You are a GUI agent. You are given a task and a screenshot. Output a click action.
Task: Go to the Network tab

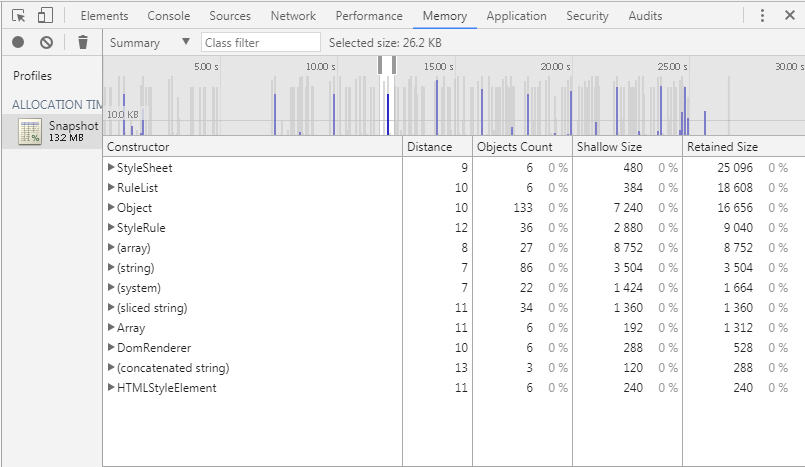(x=293, y=16)
